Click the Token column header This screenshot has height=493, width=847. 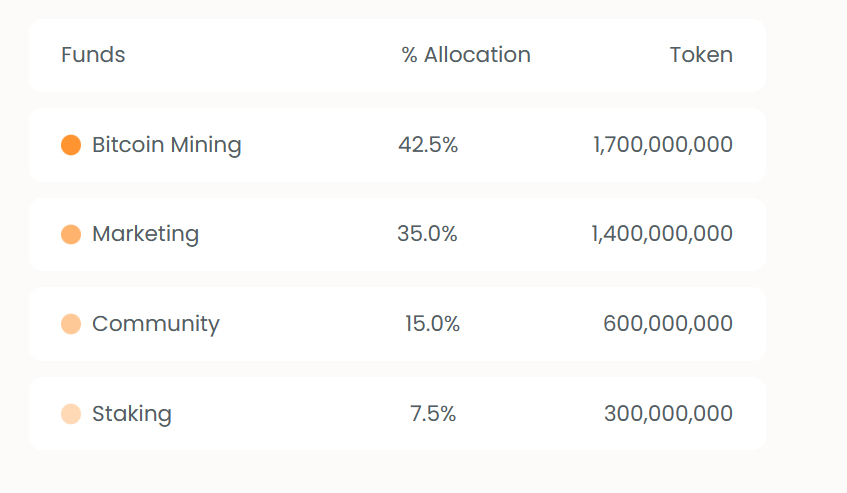[701, 55]
